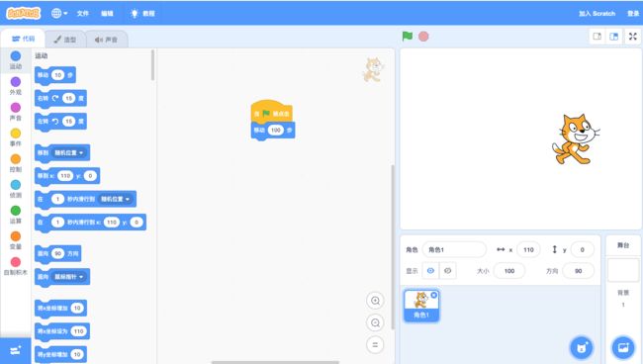
Task: Select the 运算 (Operators) green category
Action: click(x=16, y=215)
